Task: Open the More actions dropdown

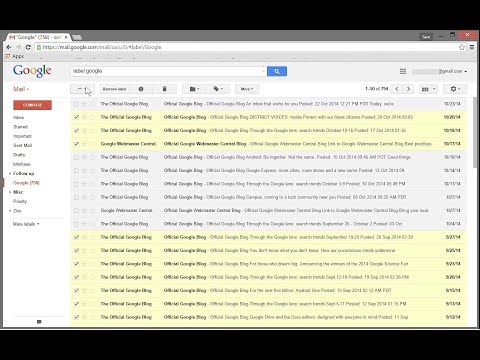Action: pos(247,89)
